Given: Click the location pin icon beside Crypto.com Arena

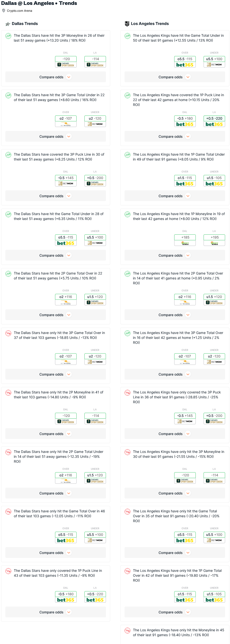Looking at the screenshot, I should coord(4,11).
